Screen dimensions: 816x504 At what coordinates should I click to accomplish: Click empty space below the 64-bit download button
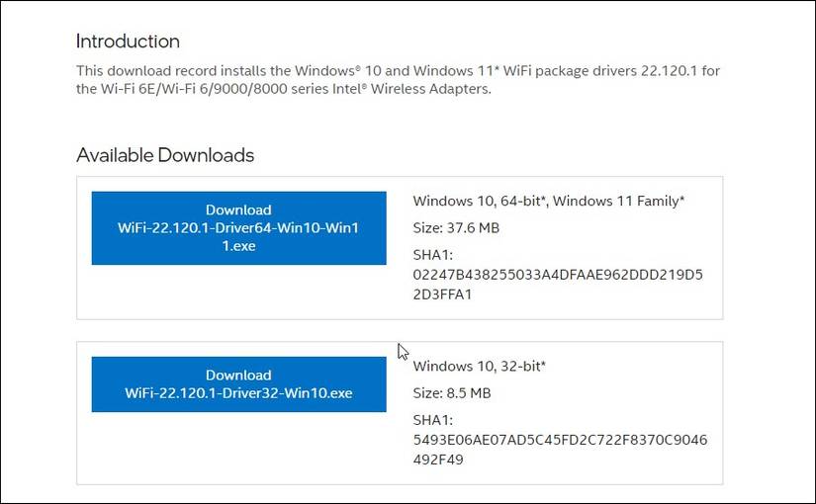coord(238,292)
